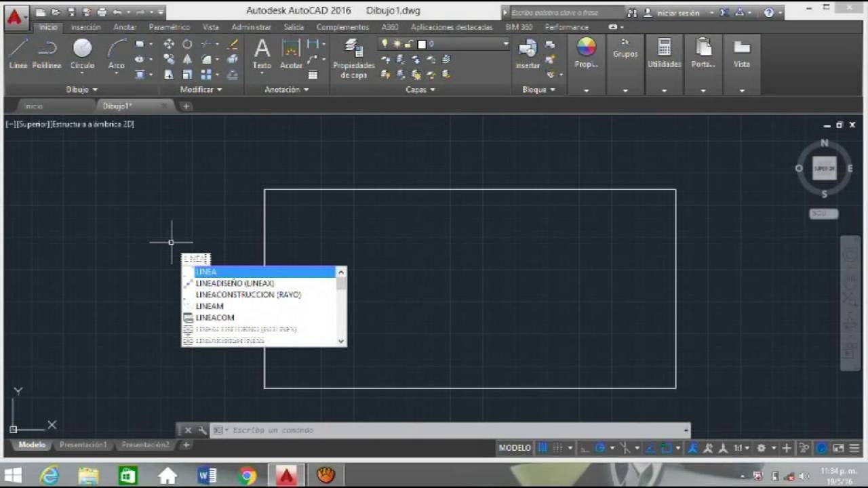Toggle 2D object snap

(x=666, y=448)
